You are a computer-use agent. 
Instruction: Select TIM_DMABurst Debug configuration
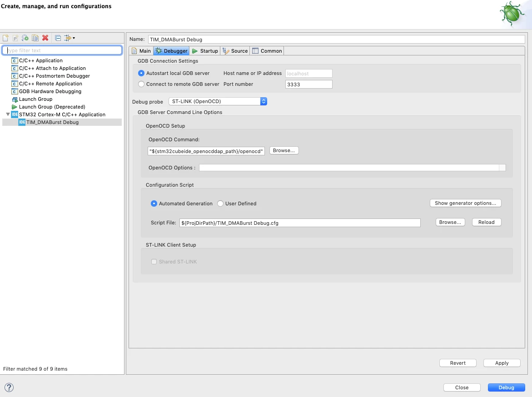53,123
